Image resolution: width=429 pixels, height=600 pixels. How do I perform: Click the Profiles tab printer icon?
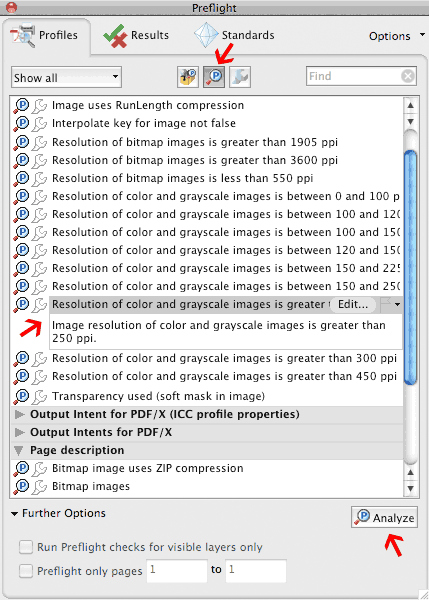click(22, 35)
